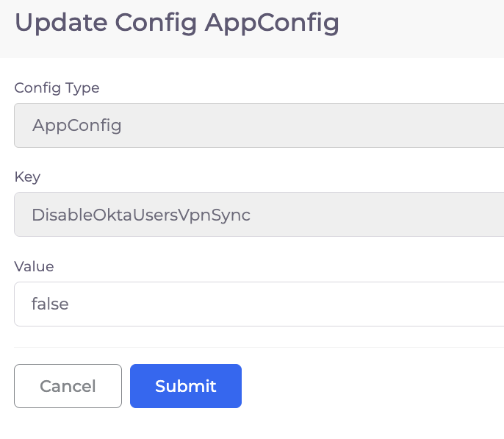Submit the DisableOktaUsersVpnSync value change
The width and height of the screenshot is (504, 439).
186,386
